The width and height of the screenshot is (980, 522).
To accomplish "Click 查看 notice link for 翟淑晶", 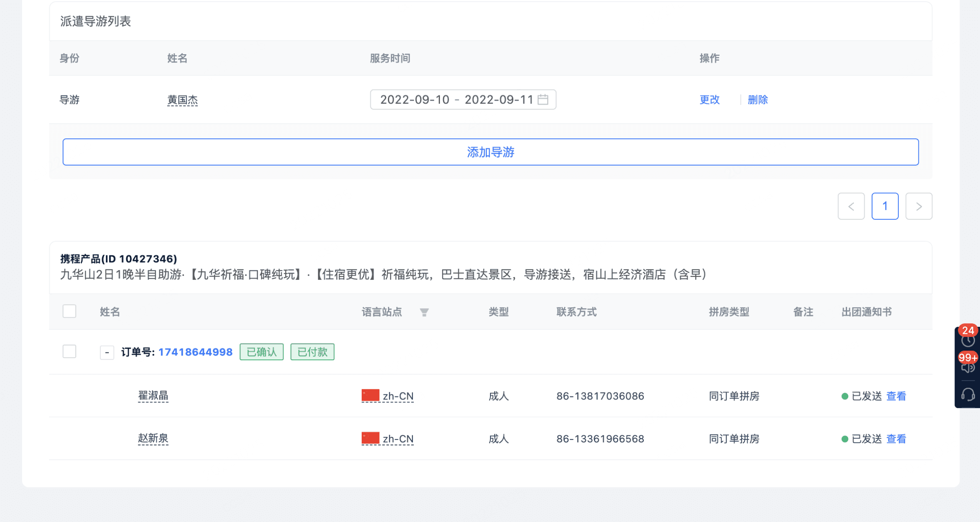I will click(896, 396).
